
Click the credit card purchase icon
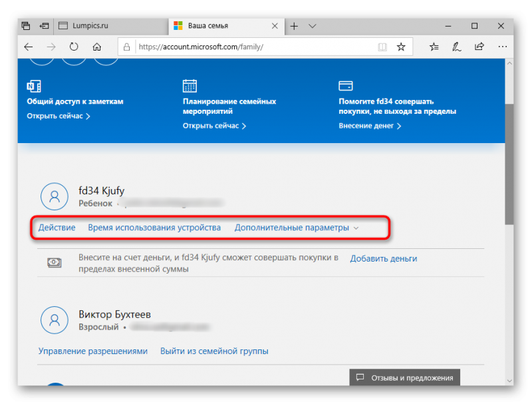[x=346, y=86]
